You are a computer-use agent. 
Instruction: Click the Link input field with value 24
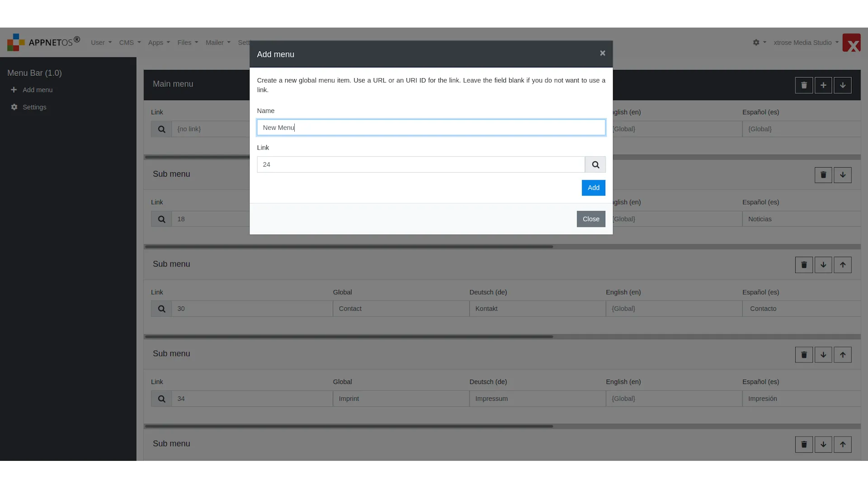point(421,164)
